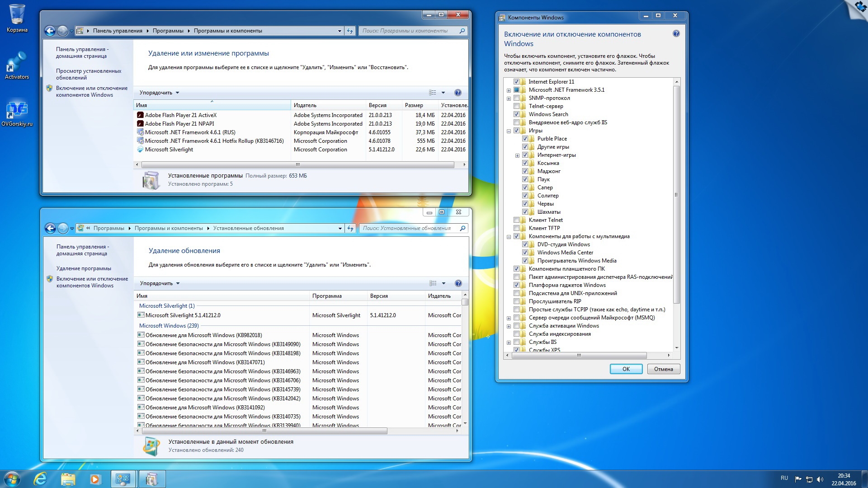Open the Activators desktop shortcut
The height and width of the screenshot is (488, 868).
[17, 66]
